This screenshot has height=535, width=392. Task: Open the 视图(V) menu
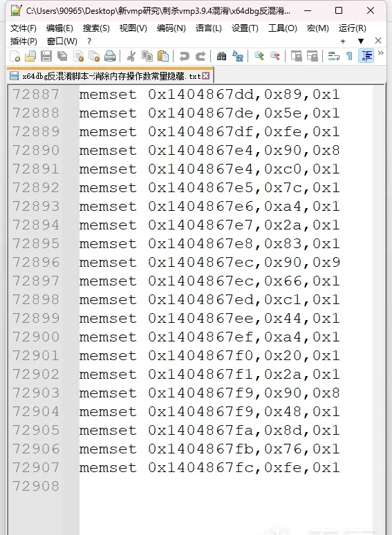click(133, 28)
